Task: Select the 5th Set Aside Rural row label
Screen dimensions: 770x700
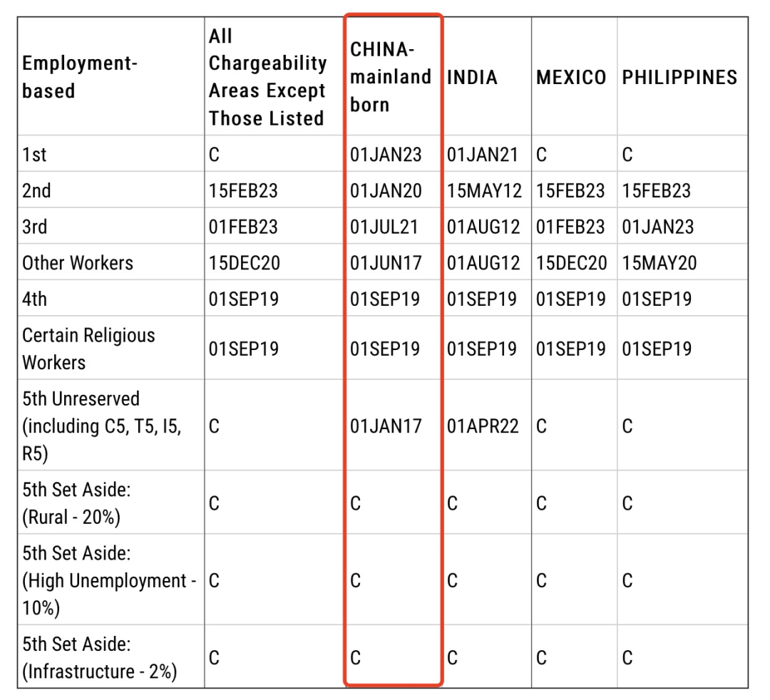Action: [x=76, y=503]
